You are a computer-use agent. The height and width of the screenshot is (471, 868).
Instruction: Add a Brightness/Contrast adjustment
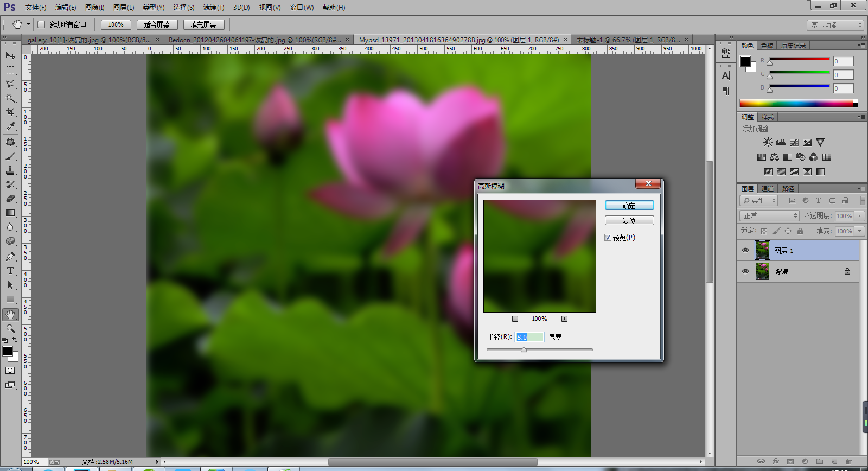point(768,142)
